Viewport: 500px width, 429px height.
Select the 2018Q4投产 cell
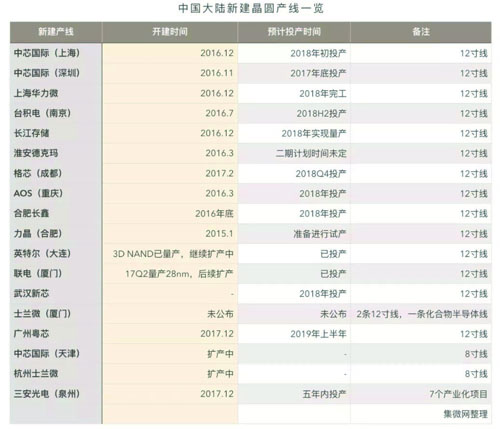[x=321, y=174]
